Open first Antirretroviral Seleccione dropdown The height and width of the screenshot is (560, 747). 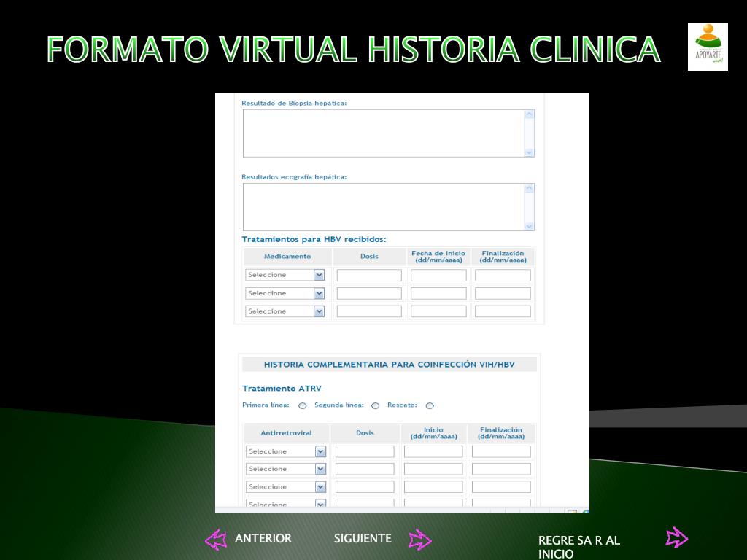(286, 451)
